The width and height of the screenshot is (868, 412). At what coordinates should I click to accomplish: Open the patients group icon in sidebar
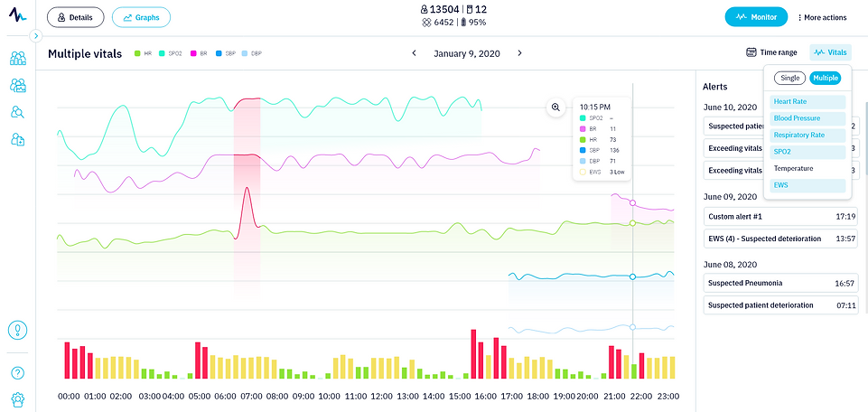pyautogui.click(x=18, y=58)
